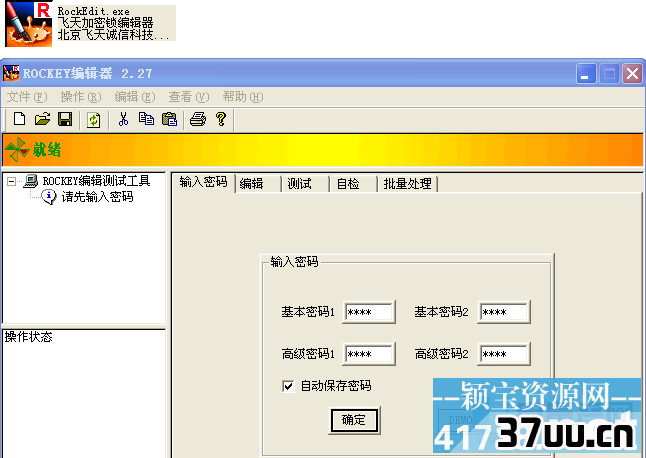
Task: Open the 帮助(H) menu
Action: click(x=243, y=97)
